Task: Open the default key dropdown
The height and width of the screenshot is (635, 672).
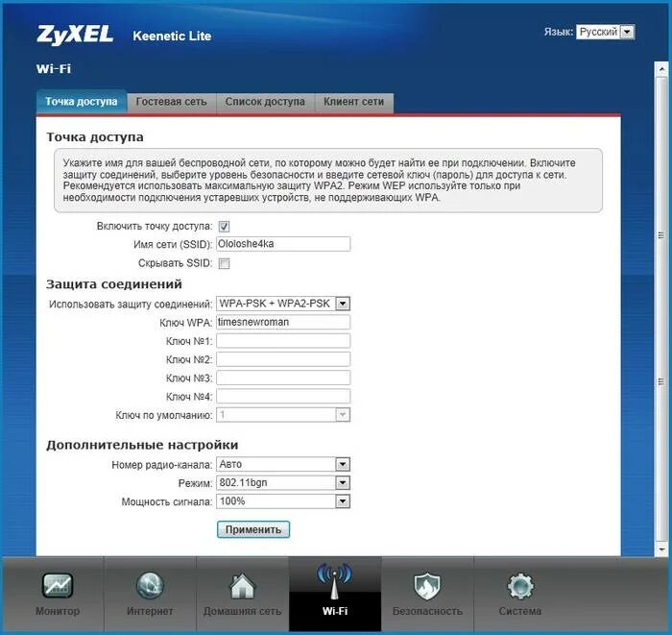Action: point(283,415)
